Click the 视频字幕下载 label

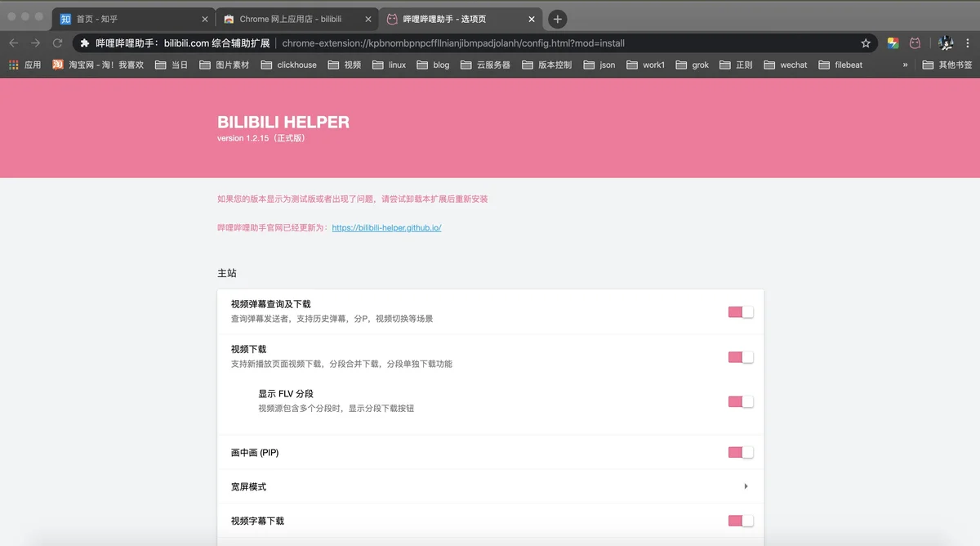[x=257, y=521]
